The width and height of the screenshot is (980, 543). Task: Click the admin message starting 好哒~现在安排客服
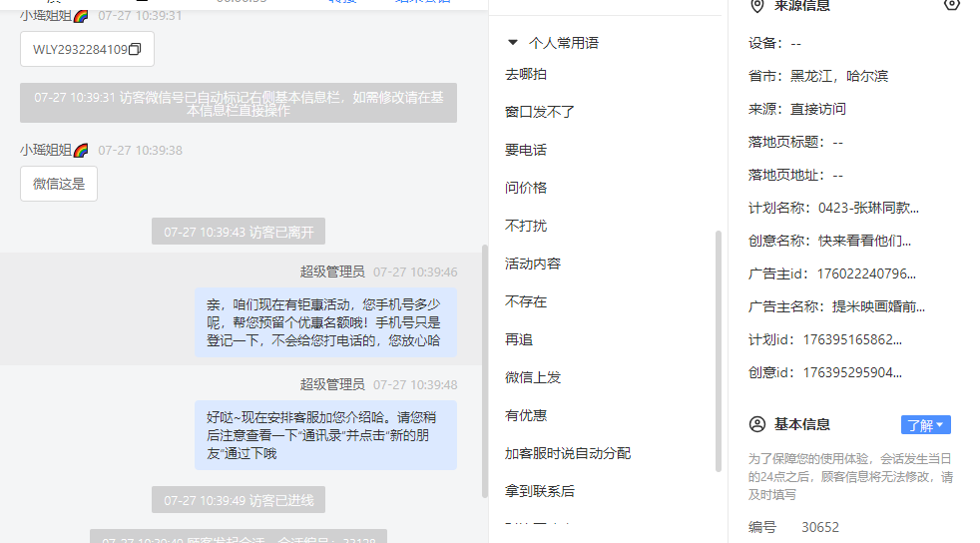tap(325, 435)
